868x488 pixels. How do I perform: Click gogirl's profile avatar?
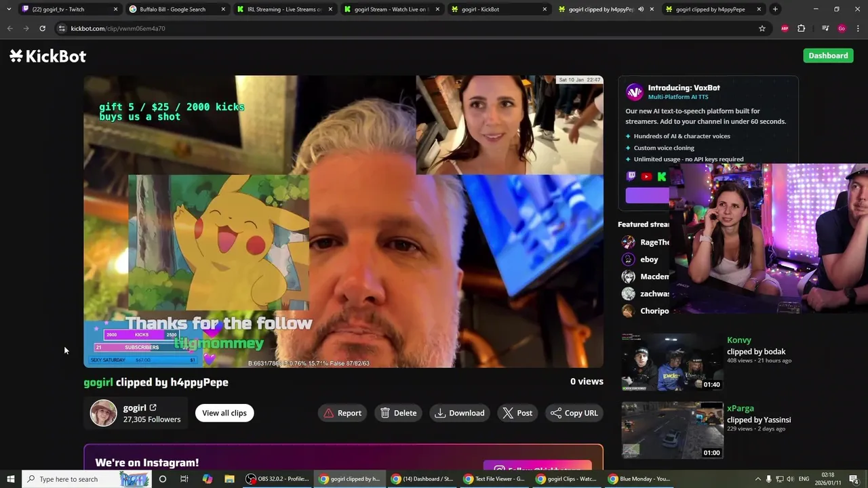[x=104, y=413]
